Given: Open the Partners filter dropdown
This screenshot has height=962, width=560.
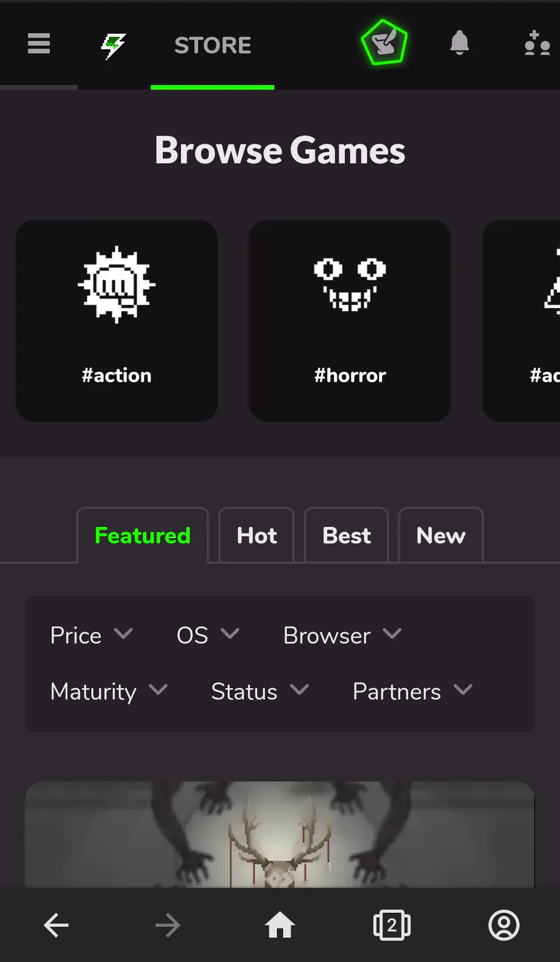Looking at the screenshot, I should pos(413,691).
